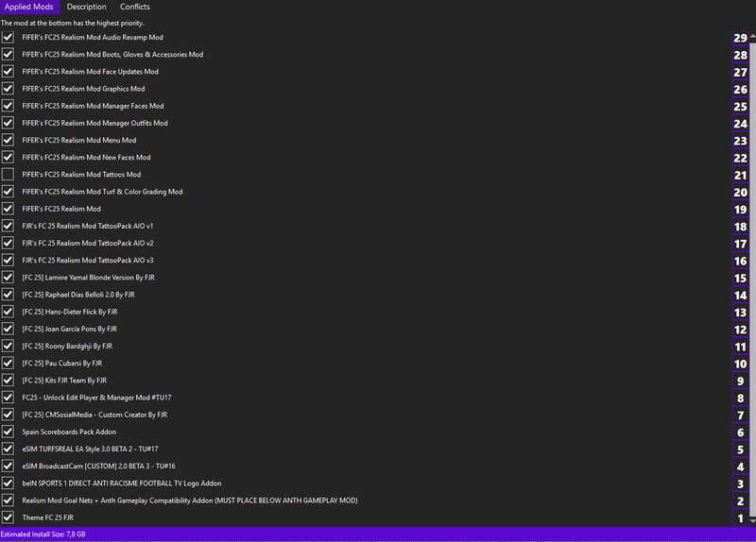Screen dimensions: 756x542
Task: Click priority number 19 badge
Action: point(740,210)
